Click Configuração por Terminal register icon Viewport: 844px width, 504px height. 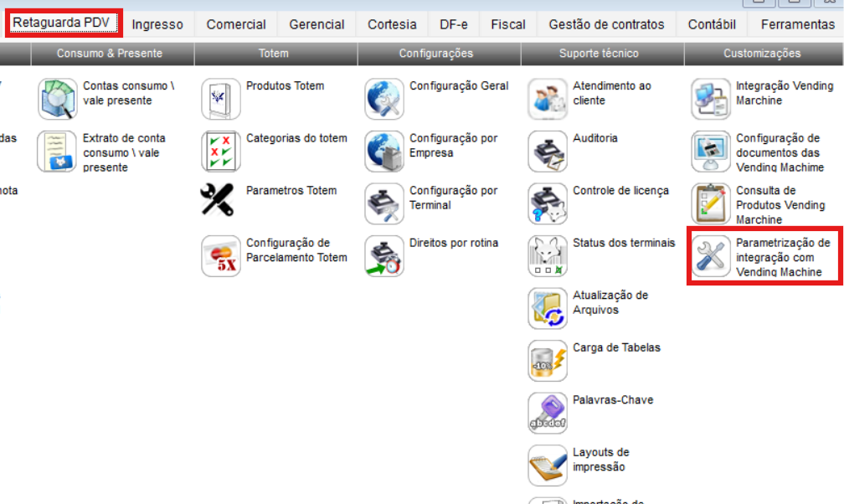coord(383,203)
